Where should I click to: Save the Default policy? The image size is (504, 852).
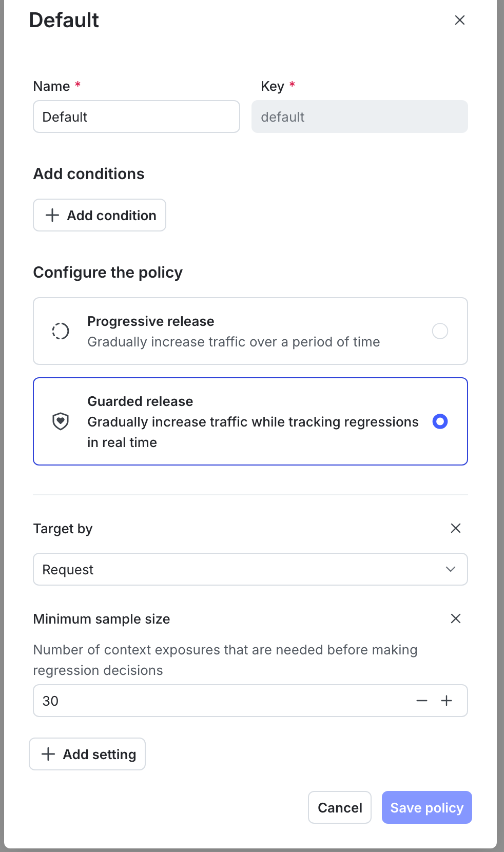(427, 807)
